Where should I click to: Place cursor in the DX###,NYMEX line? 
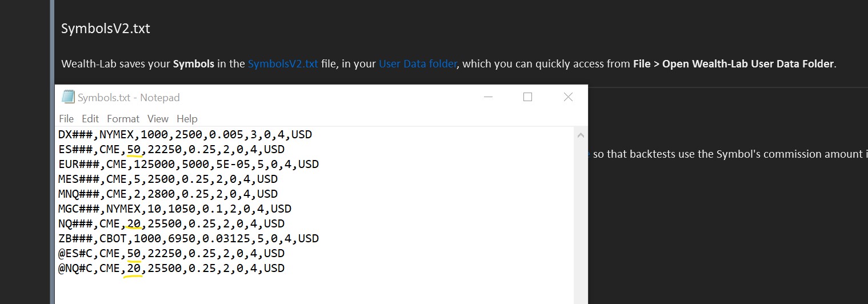tap(185, 135)
